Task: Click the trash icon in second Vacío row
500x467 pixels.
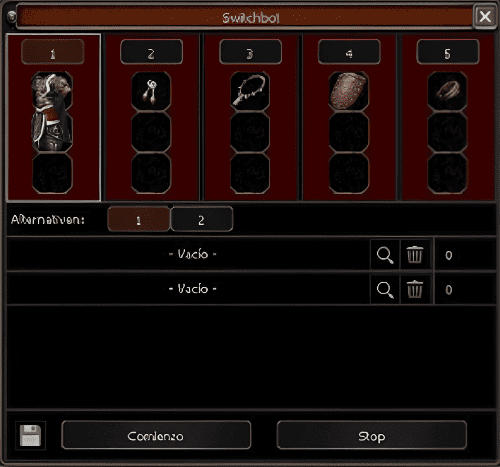Action: pyautogui.click(x=415, y=289)
